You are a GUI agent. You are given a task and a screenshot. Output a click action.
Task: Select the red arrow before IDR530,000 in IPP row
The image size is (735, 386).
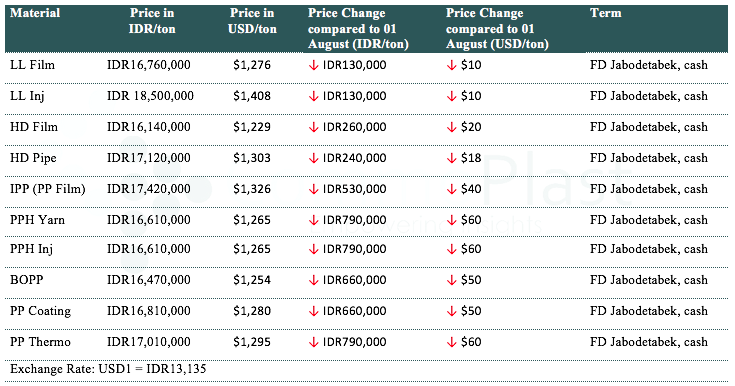click(x=314, y=189)
